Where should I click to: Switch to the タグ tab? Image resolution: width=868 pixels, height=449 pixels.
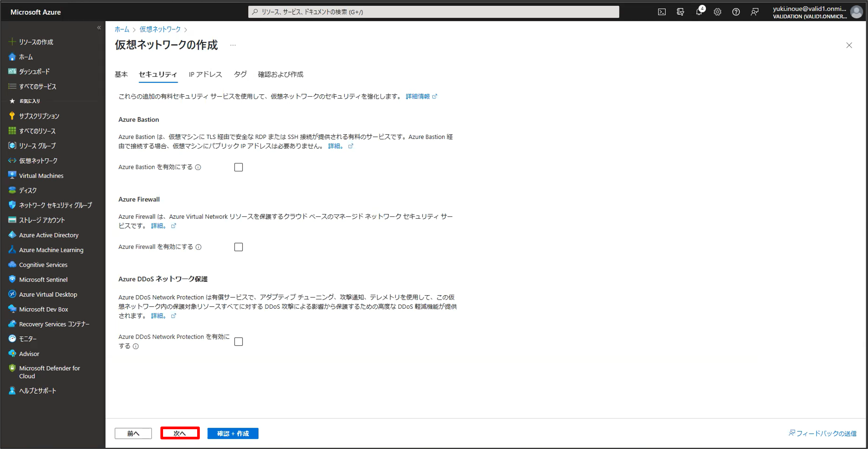point(240,74)
